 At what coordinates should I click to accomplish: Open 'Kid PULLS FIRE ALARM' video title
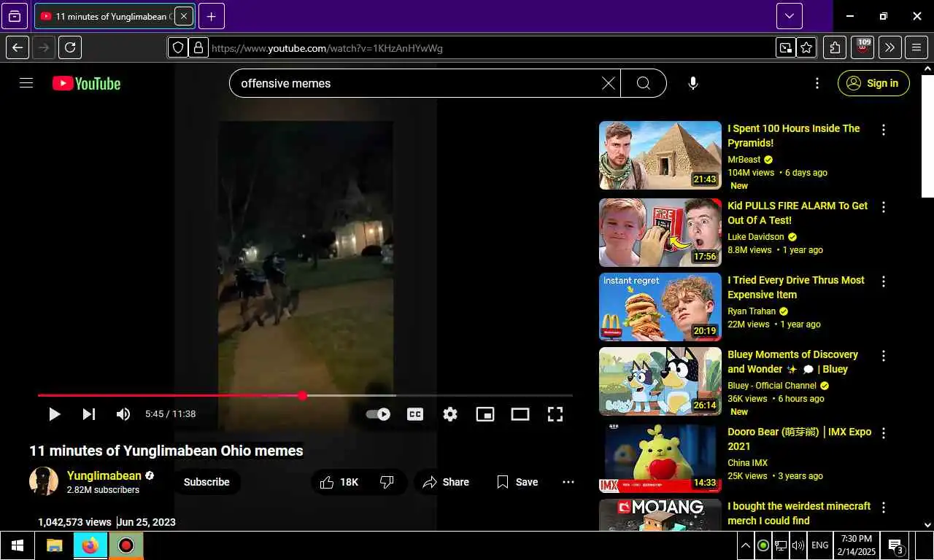point(798,213)
